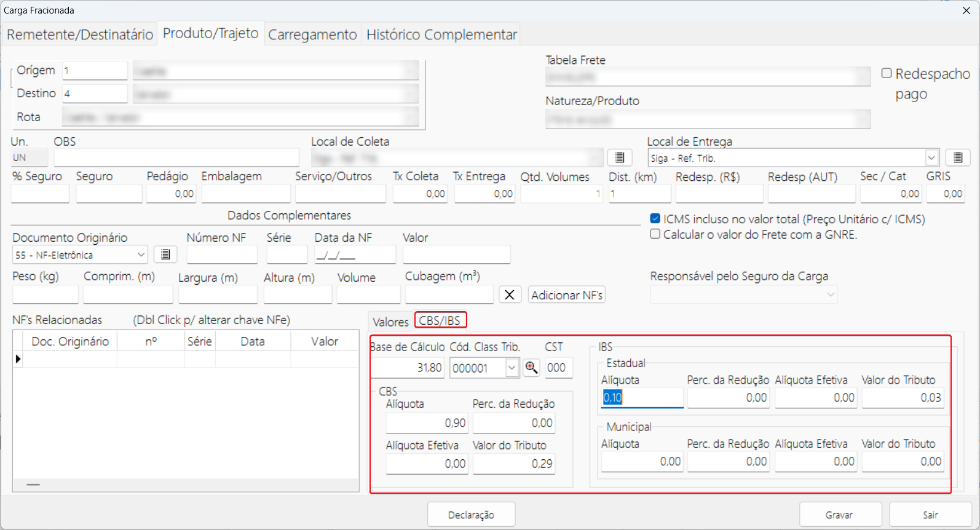The width and height of the screenshot is (980, 530).
Task: Click the IBS Estadual Alíquota field
Action: (x=642, y=398)
